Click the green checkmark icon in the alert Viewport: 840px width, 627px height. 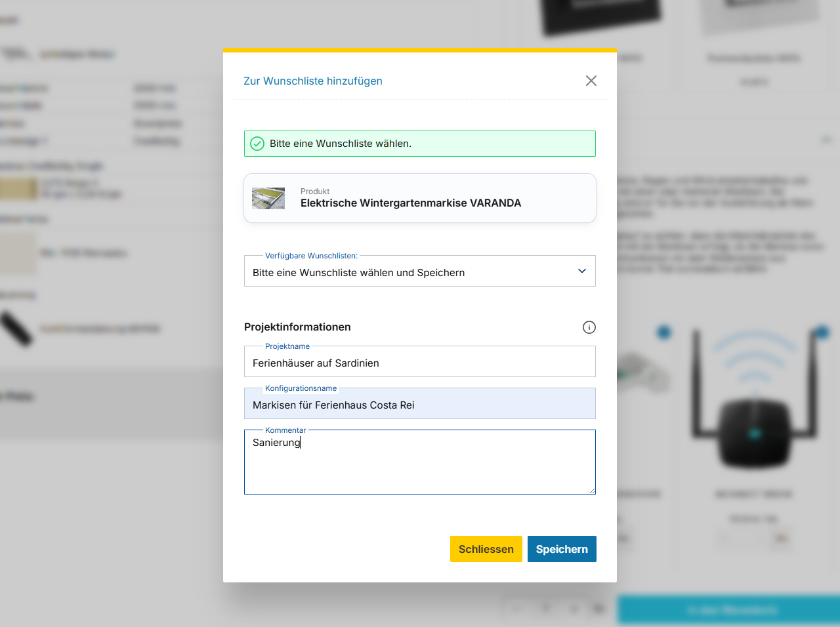(x=257, y=144)
